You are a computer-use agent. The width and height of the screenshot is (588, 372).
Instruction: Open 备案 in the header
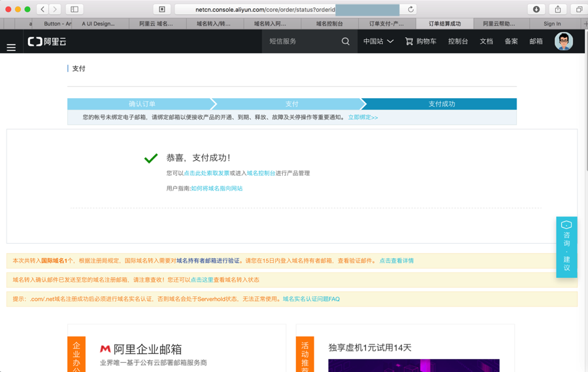[x=511, y=41]
